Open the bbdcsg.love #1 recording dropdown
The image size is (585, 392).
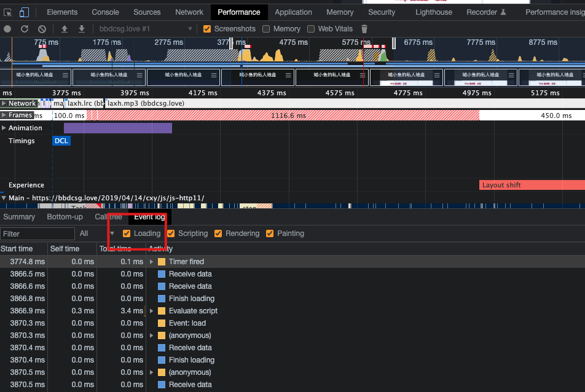coord(146,29)
